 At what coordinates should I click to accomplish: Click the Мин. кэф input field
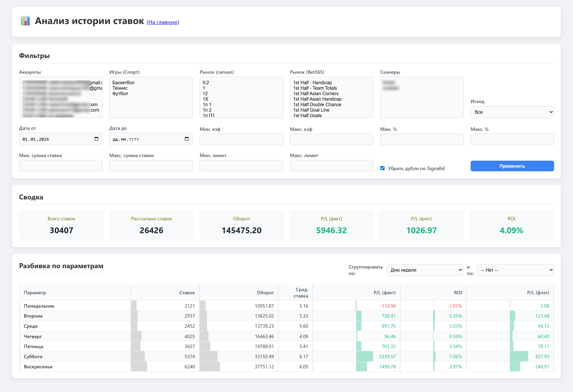click(x=241, y=139)
